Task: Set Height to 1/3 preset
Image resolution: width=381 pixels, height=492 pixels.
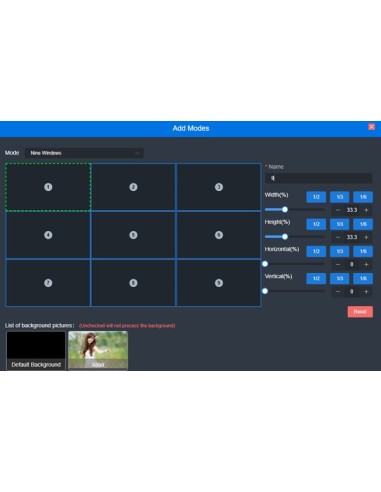Action: click(x=340, y=224)
